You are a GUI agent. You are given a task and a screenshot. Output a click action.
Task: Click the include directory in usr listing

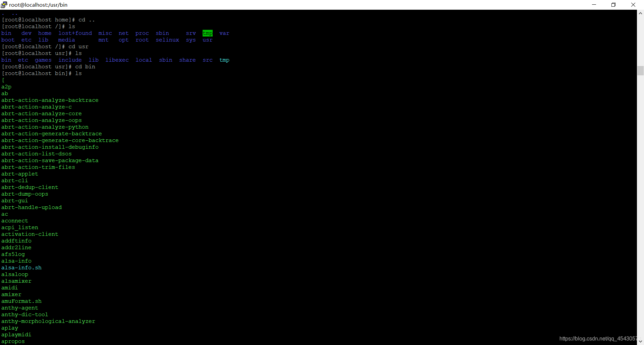pyautogui.click(x=70, y=60)
